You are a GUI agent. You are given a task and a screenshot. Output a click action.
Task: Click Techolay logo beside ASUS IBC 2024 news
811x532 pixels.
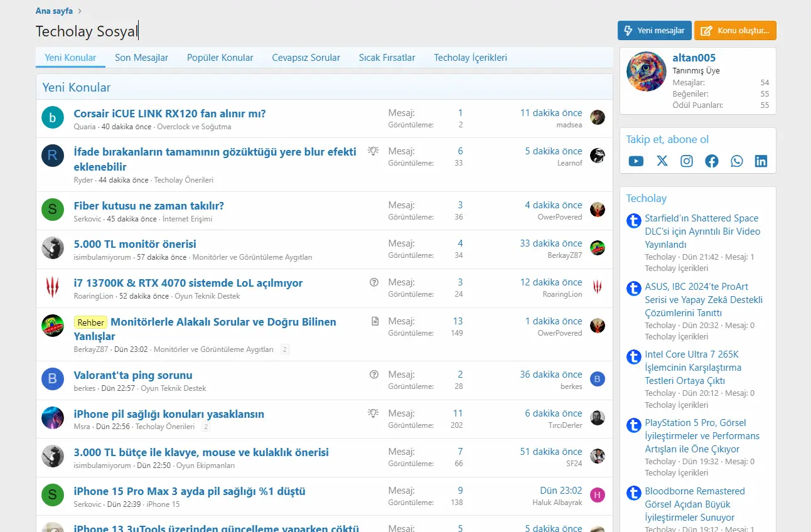pos(634,289)
